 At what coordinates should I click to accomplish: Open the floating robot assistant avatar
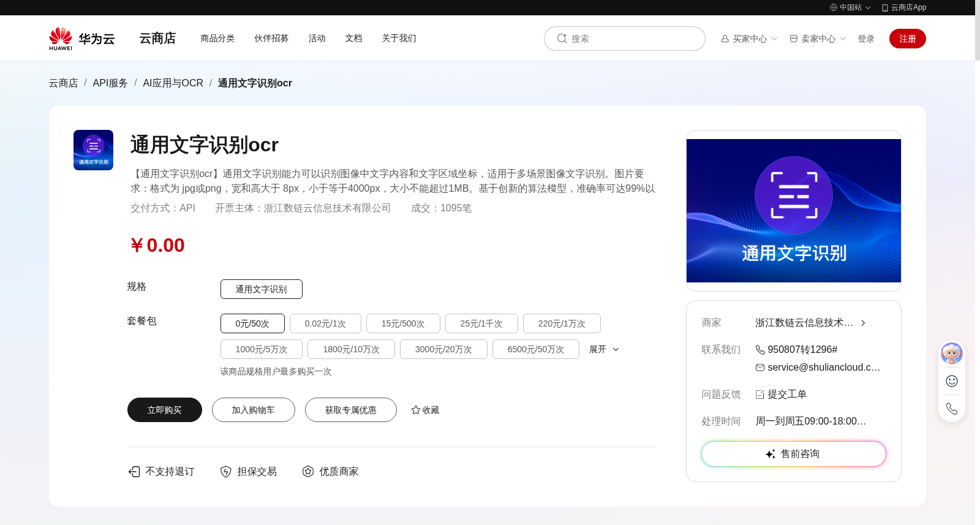(952, 353)
